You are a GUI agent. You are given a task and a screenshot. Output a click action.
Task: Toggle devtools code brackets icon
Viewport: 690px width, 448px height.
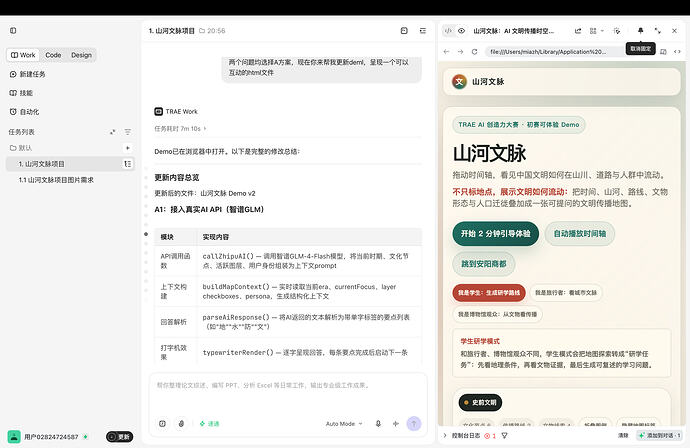(x=677, y=51)
